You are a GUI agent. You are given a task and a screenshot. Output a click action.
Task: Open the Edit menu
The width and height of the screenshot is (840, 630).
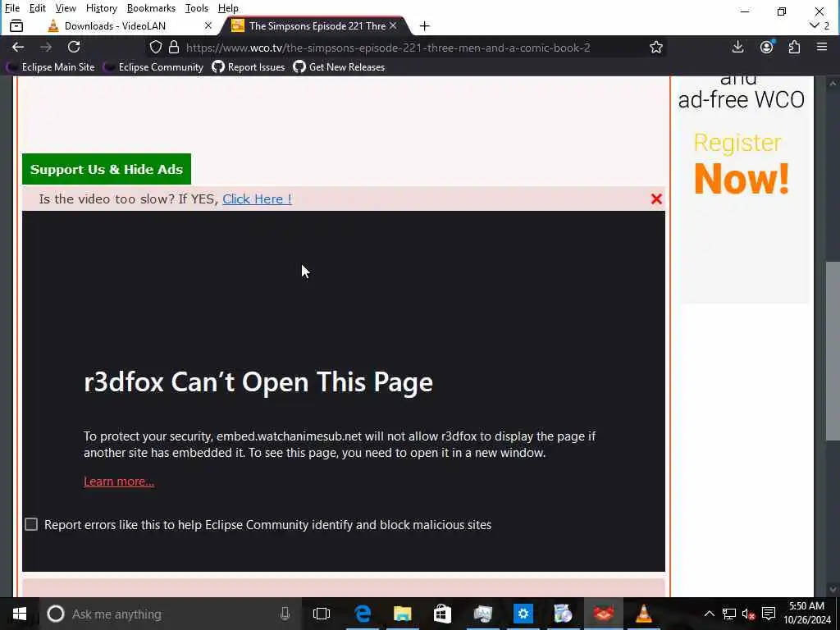point(38,8)
